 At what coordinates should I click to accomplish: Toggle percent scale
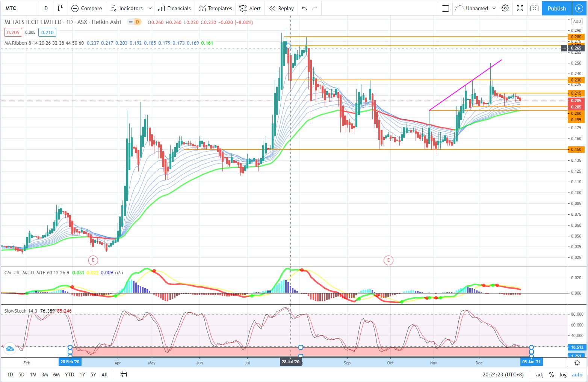pos(552,374)
